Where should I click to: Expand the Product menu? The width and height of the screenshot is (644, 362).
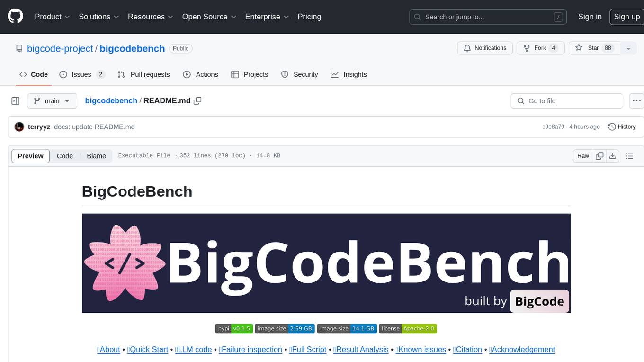[52, 17]
